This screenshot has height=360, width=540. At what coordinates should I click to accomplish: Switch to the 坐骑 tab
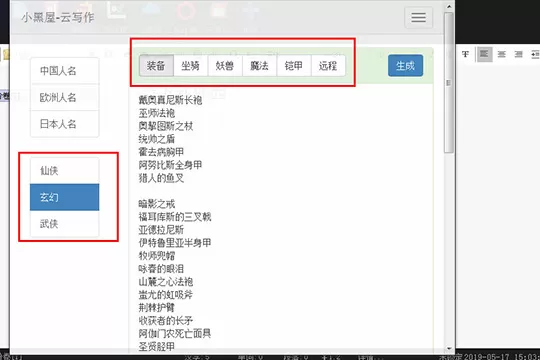point(191,65)
